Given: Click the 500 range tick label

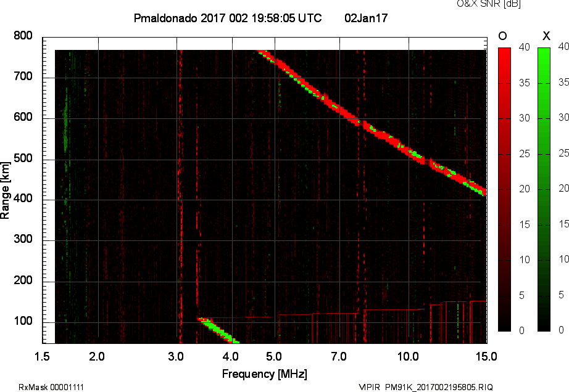Looking at the screenshot, I should tap(23, 158).
